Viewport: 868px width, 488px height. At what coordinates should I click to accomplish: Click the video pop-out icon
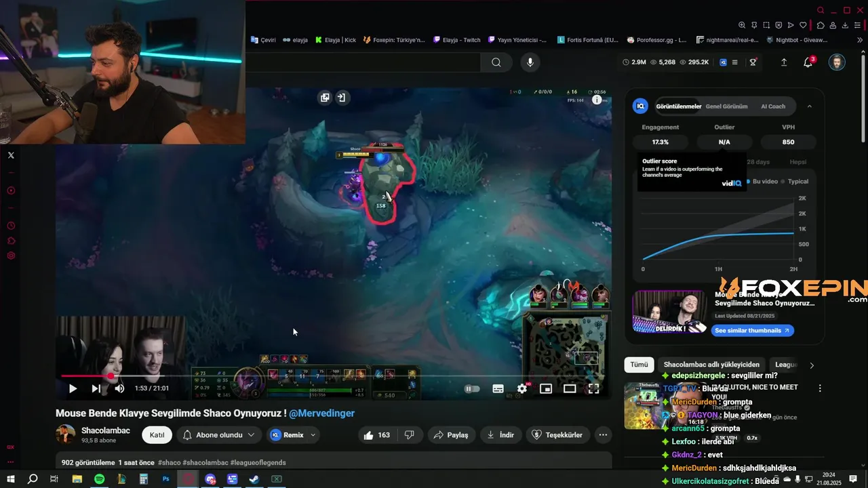click(x=325, y=98)
